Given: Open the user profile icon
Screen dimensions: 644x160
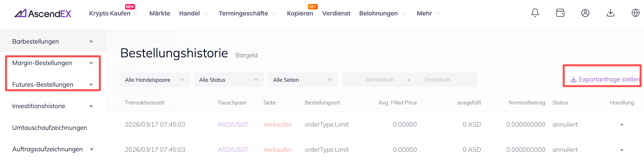Looking at the screenshot, I should point(585,13).
